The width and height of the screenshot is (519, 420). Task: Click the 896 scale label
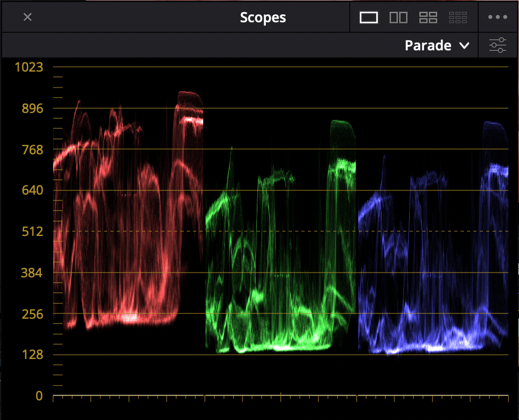32,109
